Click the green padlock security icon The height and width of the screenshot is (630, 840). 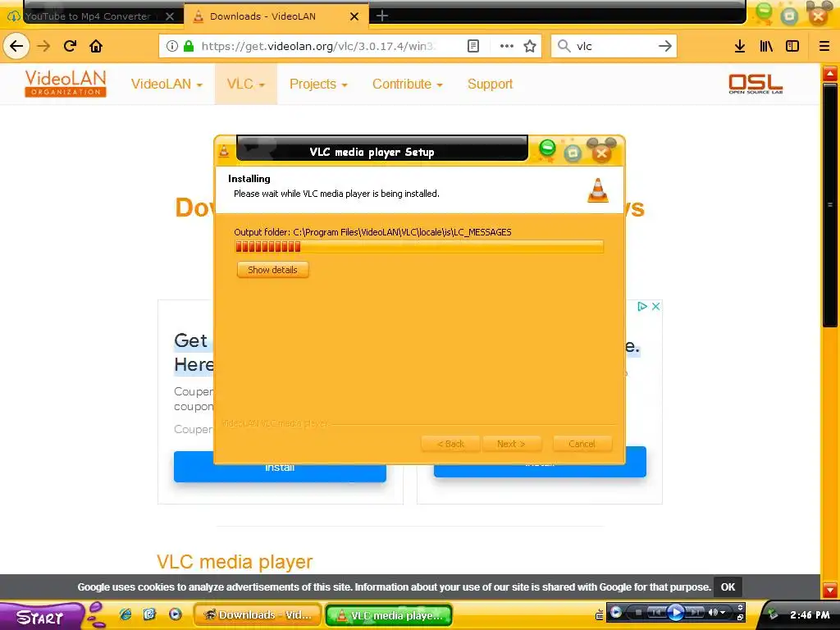point(189,46)
